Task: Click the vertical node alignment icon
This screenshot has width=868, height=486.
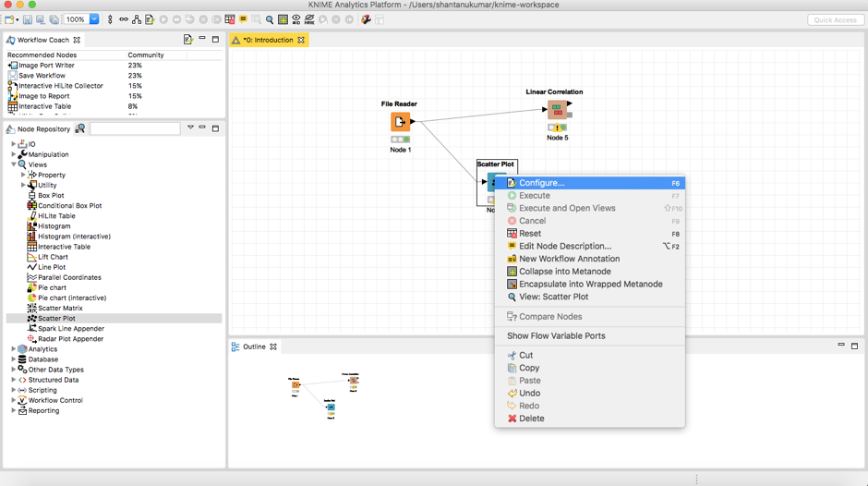Action: tap(110, 19)
